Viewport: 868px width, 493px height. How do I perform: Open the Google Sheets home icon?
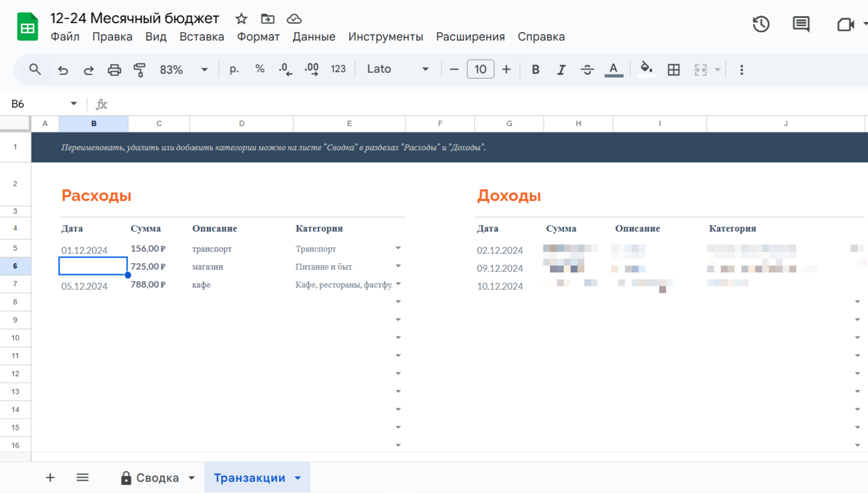point(27,26)
